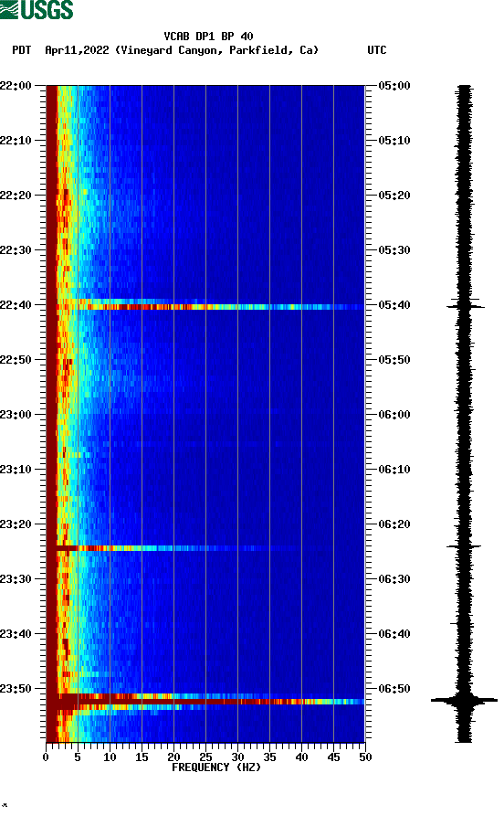Screen dimensions: 504x815
Task: Click the 25 Hz frequency tick label
Action: coord(205,757)
